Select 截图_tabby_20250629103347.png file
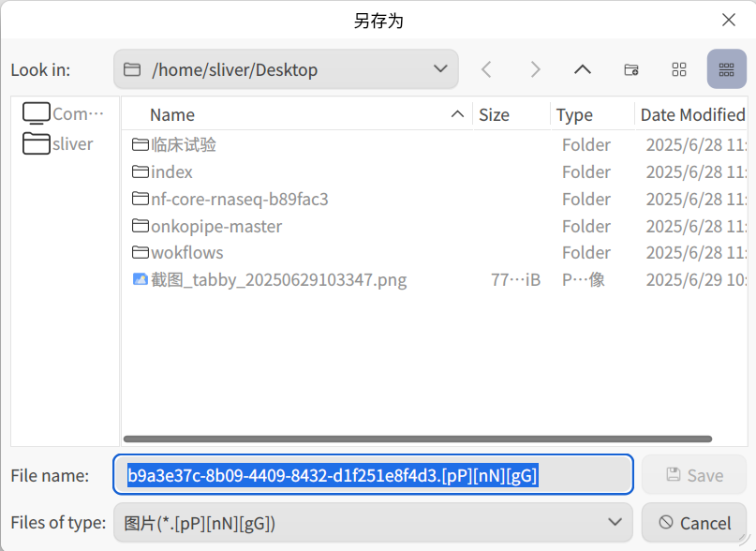 tap(269, 279)
